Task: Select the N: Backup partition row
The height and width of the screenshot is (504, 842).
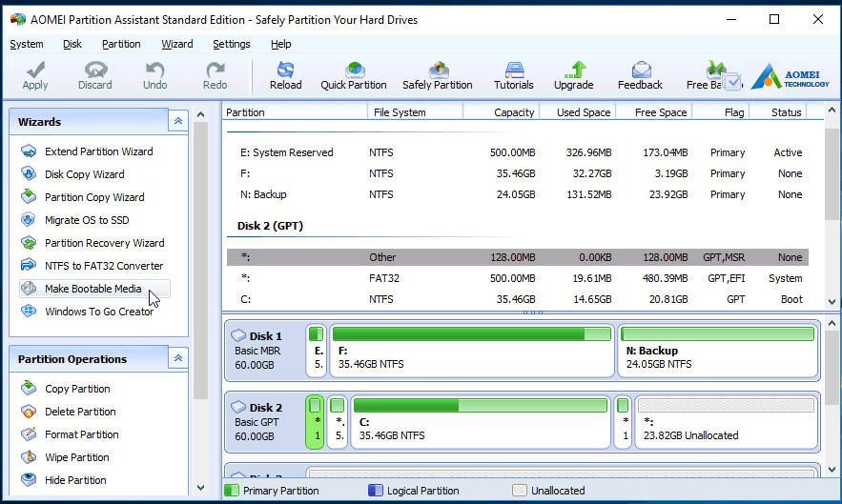Action: coord(518,194)
